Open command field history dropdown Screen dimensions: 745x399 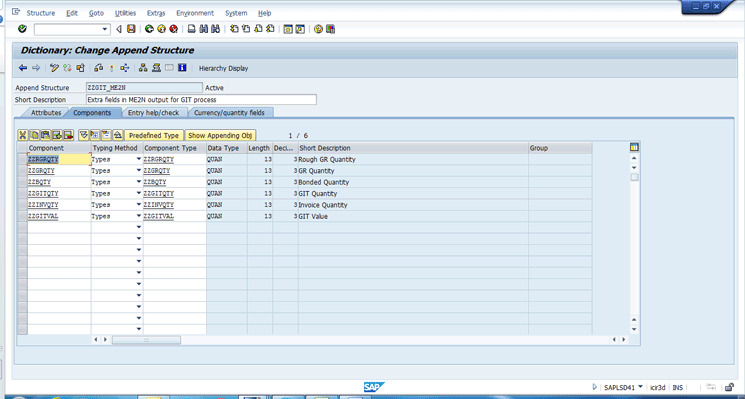(x=105, y=29)
